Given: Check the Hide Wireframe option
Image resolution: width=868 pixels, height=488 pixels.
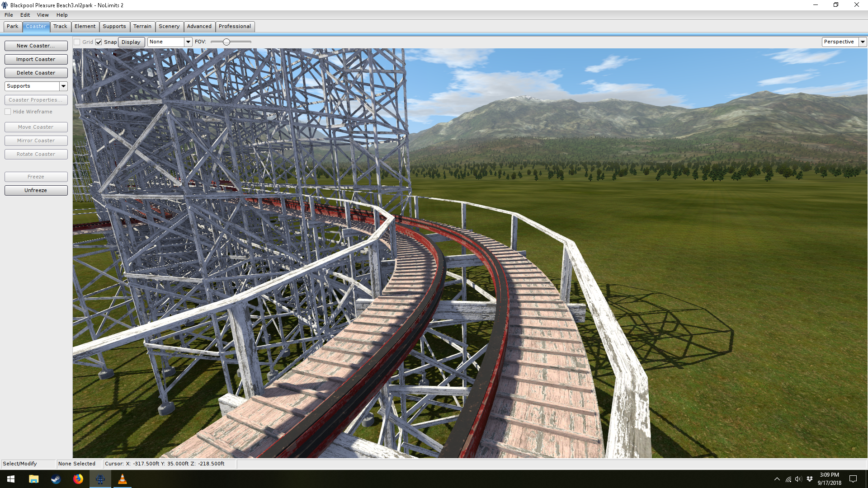Looking at the screenshot, I should tap(8, 112).
